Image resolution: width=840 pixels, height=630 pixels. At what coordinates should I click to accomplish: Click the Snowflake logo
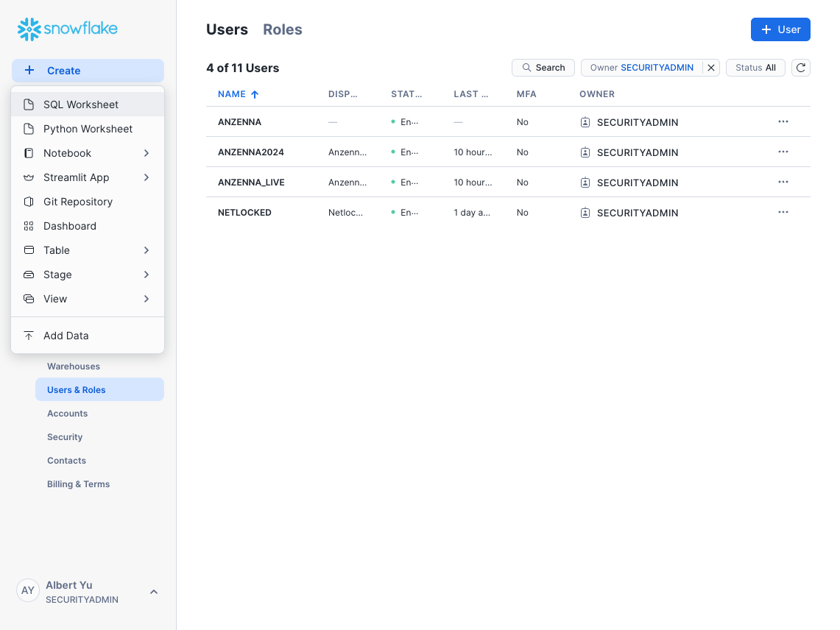click(x=68, y=29)
